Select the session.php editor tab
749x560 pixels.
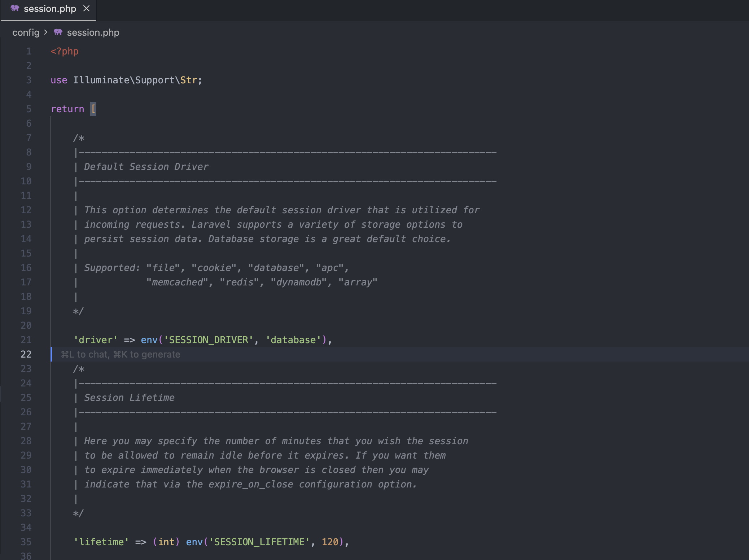tap(50, 9)
